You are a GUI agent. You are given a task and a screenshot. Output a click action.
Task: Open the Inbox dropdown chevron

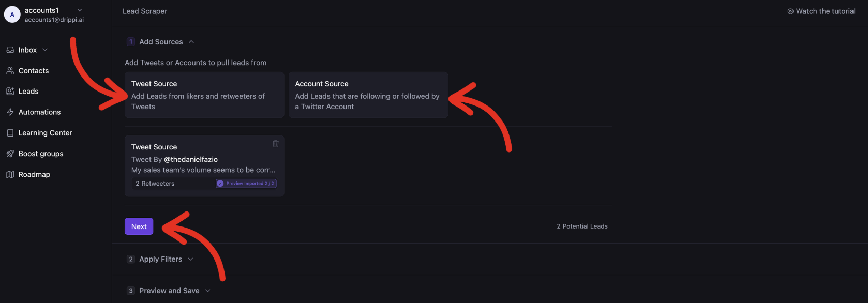click(x=44, y=50)
